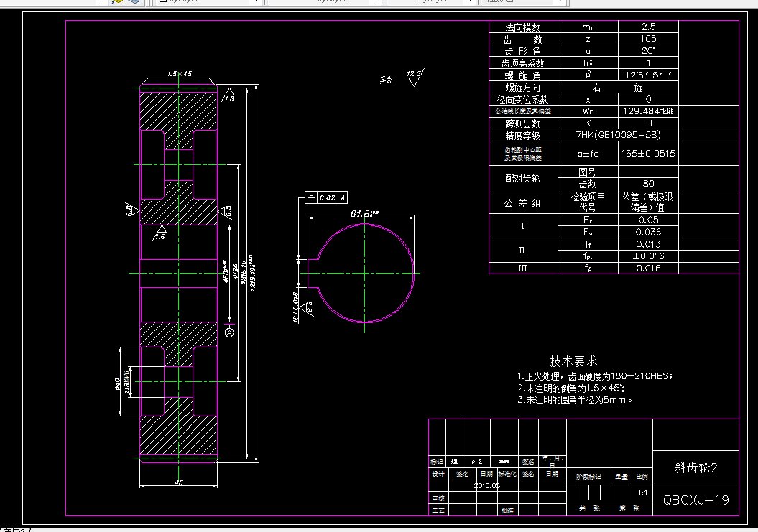Open the lineweight ByLayer dropdown
758x532 pixels.
[x=432, y=1]
